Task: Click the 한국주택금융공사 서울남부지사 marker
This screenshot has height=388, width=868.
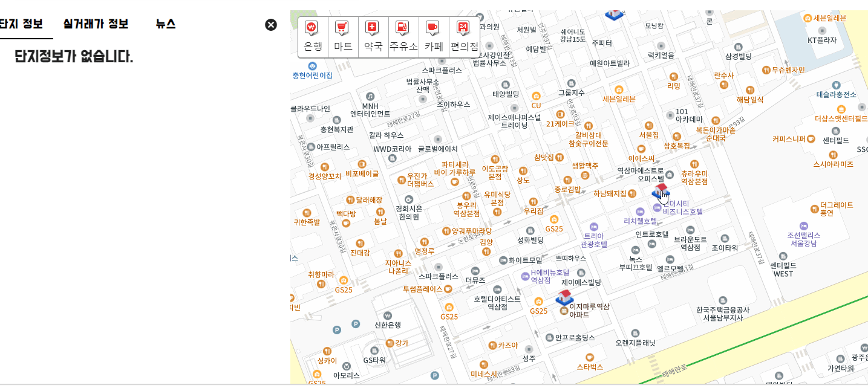Action: 722,300
